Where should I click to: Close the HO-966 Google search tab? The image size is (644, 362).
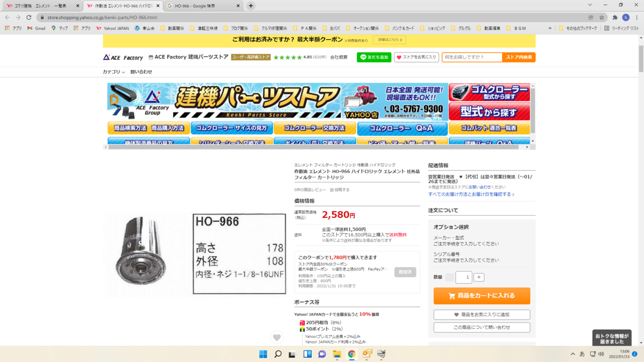click(238, 5)
